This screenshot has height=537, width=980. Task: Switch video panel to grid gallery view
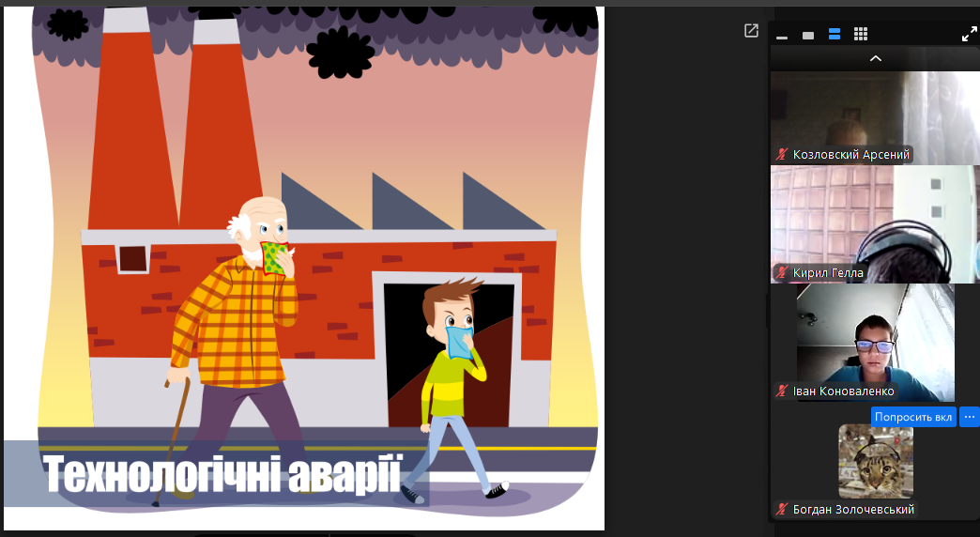861,35
